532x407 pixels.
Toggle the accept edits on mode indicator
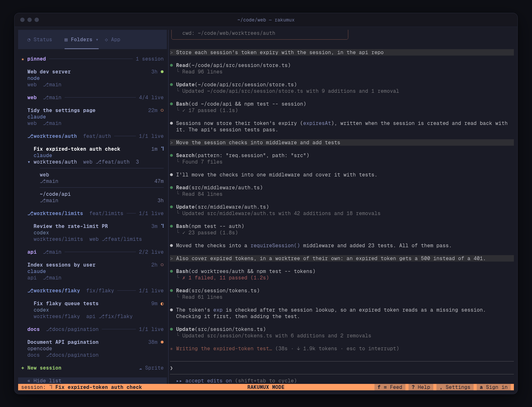point(237,381)
